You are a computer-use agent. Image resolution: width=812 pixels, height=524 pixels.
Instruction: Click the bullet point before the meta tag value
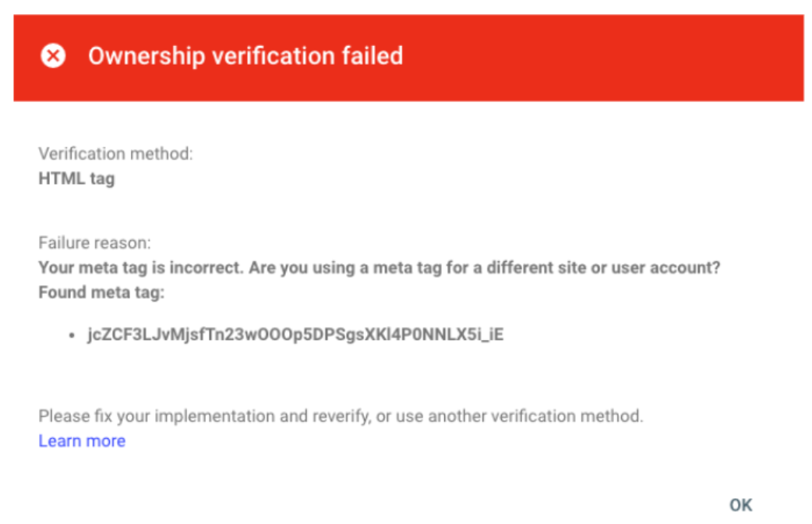72,336
